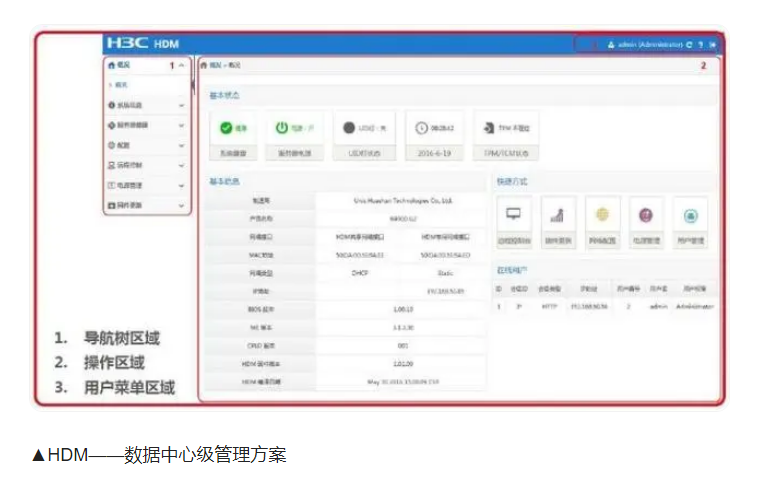
Task: Open the teal user management shortcut
Action: tap(691, 216)
